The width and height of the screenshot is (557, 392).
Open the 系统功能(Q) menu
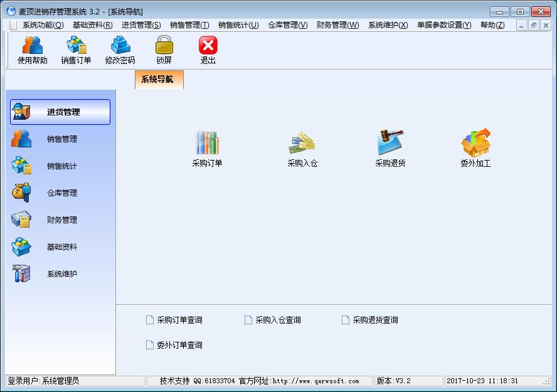(x=43, y=25)
